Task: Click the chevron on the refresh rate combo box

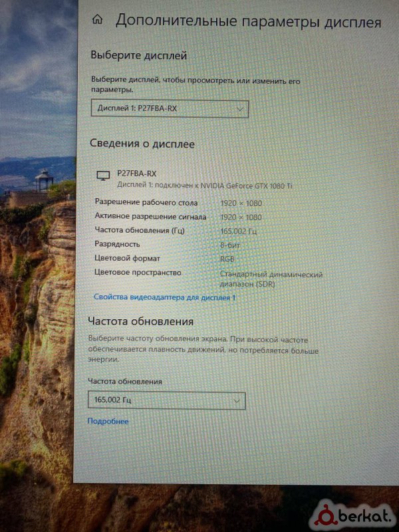Action: [x=237, y=401]
